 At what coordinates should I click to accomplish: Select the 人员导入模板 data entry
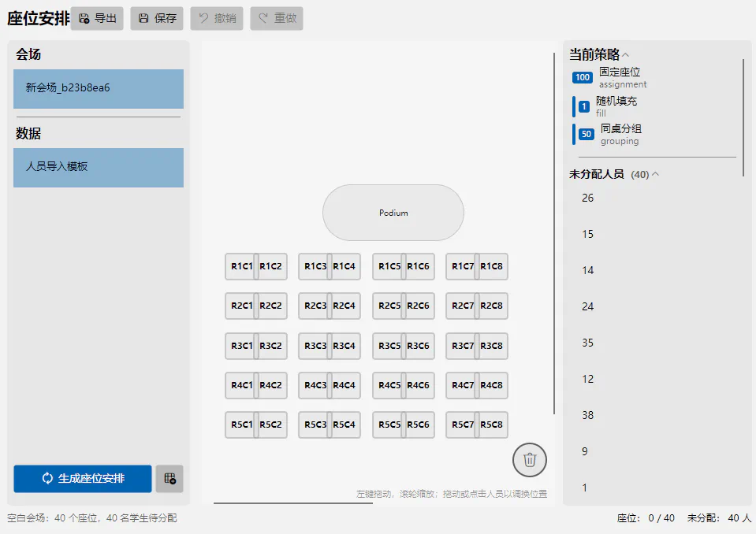(99, 168)
